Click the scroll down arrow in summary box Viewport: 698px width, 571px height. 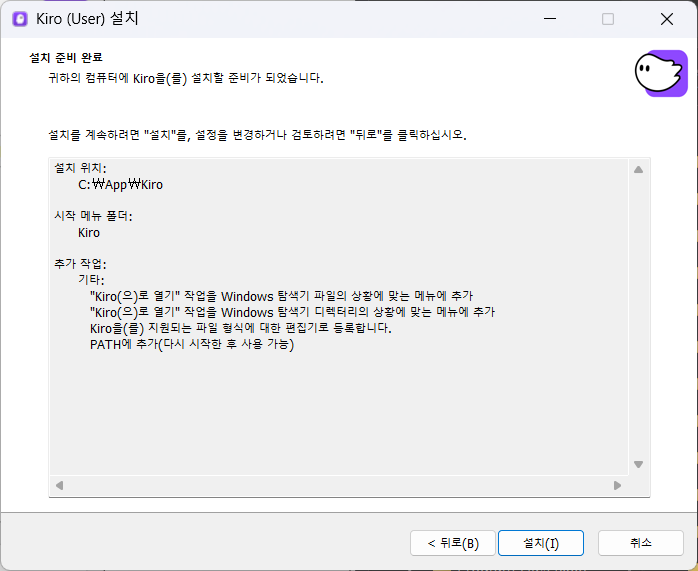(x=638, y=465)
